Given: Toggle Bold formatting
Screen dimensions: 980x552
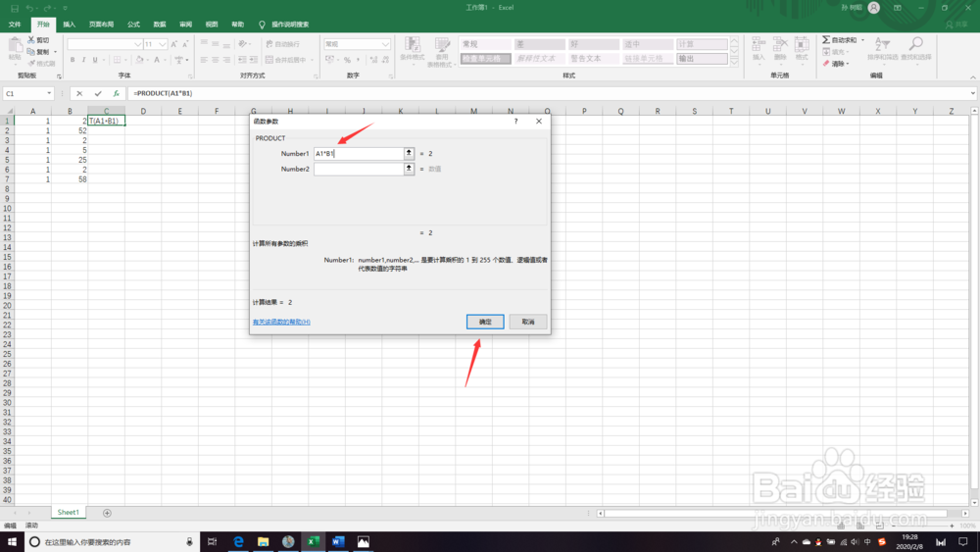Looking at the screenshot, I should click(x=73, y=60).
